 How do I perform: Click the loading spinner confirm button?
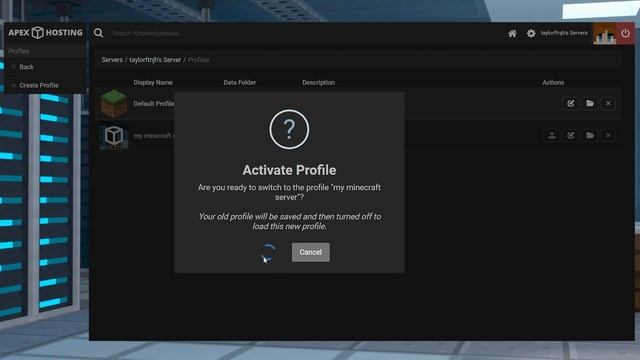click(x=268, y=253)
